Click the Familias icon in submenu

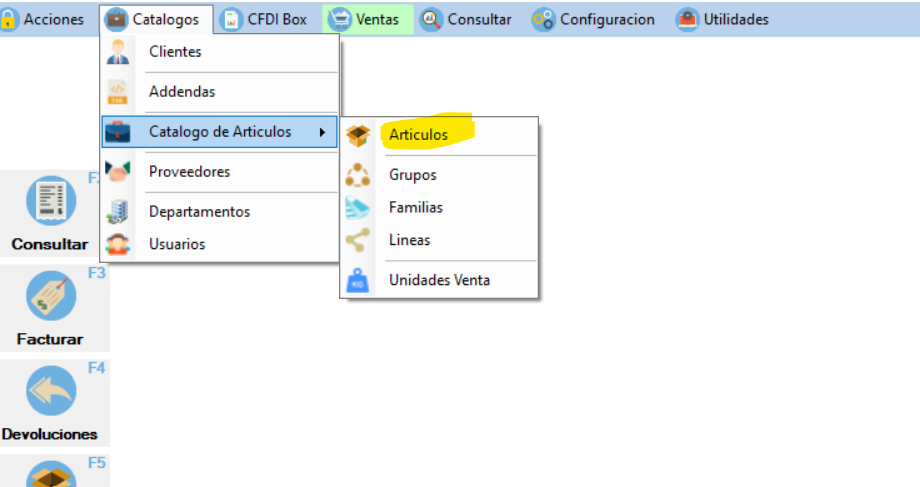(x=357, y=208)
